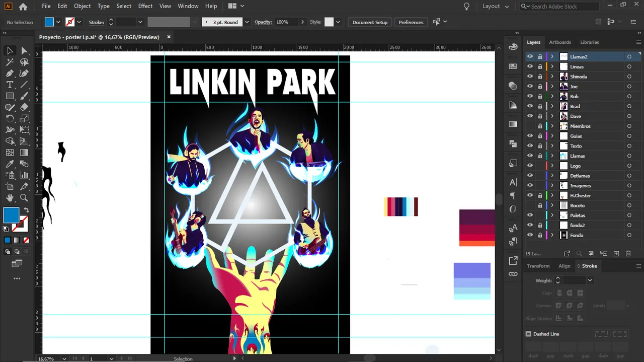Open the Swatches panel grid icon
The image size is (644, 362).
pyautogui.click(x=513, y=66)
